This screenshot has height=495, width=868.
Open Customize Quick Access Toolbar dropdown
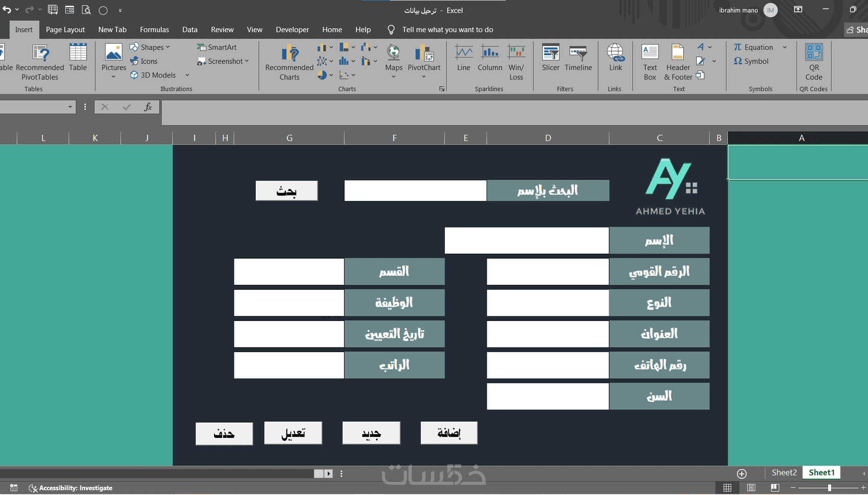click(120, 10)
